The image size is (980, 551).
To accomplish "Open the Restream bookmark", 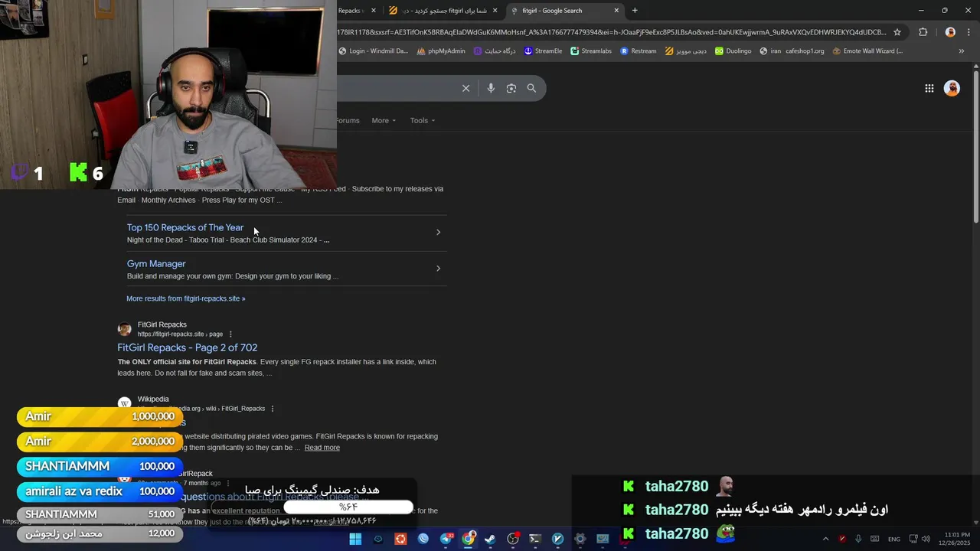I will click(x=638, y=51).
